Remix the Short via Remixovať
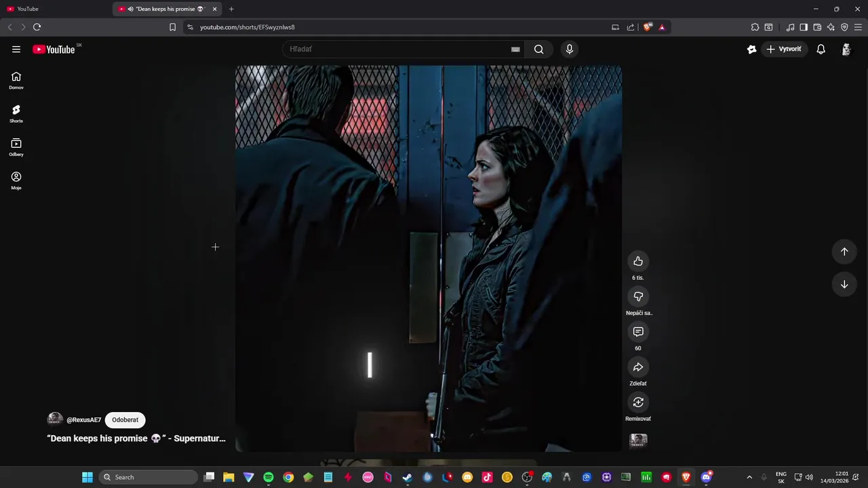Viewport: 868px width, 488px height. tap(638, 402)
